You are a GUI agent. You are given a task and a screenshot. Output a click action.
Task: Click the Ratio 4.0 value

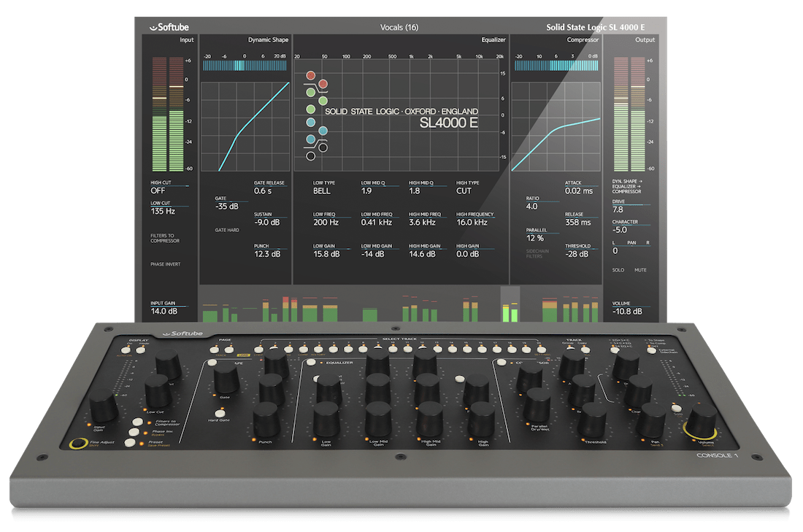[531, 207]
